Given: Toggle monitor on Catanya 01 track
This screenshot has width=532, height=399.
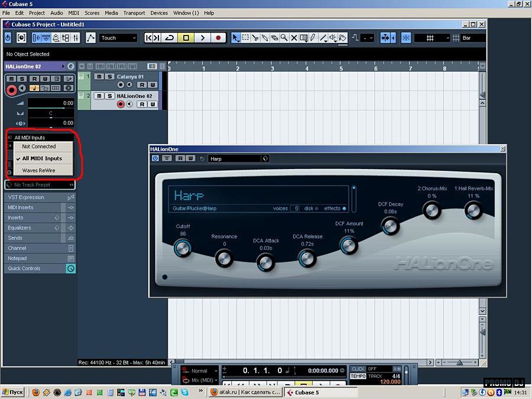Looking at the screenshot, I should coord(129,85).
